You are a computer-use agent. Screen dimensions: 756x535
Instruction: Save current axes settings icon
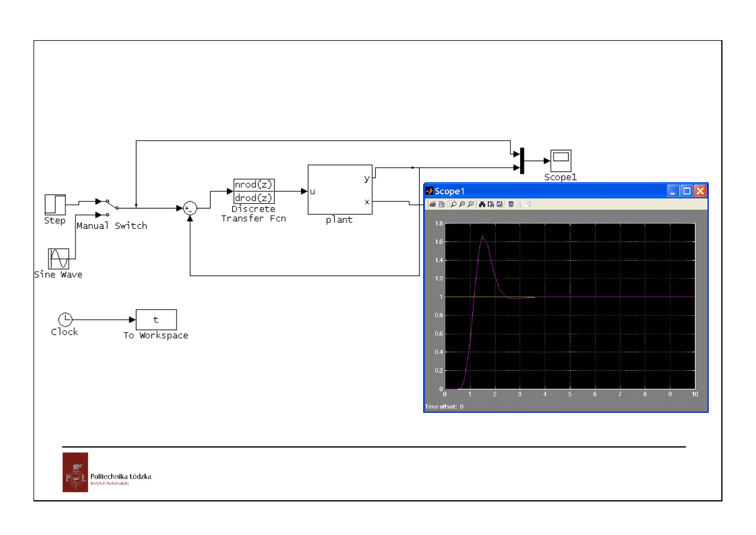[490, 204]
